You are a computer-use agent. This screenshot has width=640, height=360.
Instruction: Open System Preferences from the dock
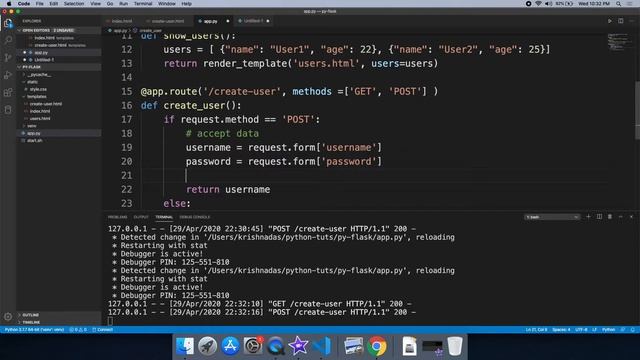point(253,346)
